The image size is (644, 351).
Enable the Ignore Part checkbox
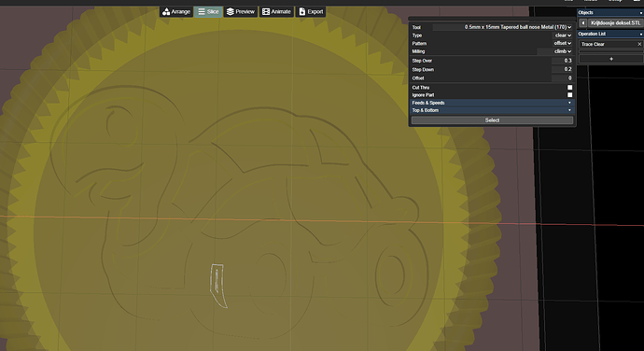(569, 95)
